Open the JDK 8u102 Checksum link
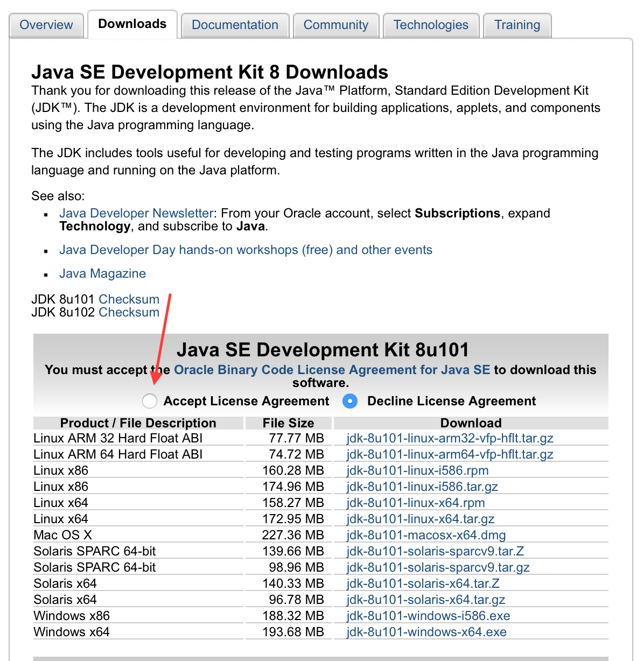This screenshot has width=644, height=661. coord(129,312)
